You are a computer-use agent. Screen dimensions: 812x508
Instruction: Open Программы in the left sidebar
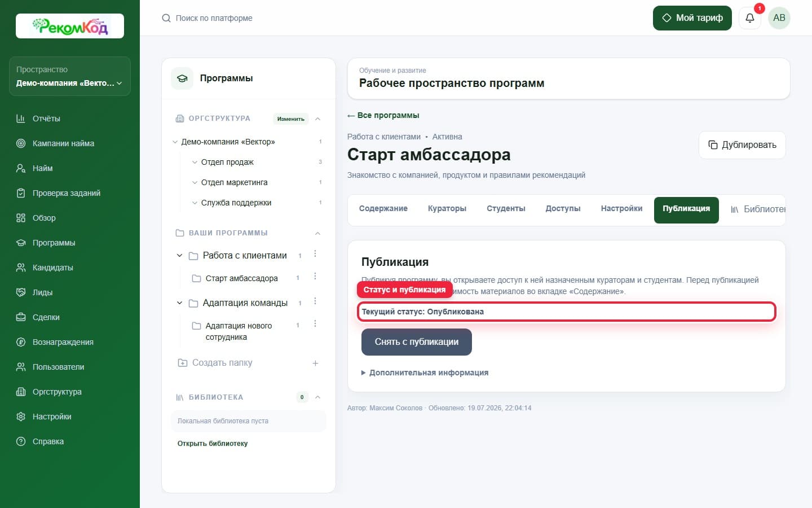(x=54, y=243)
